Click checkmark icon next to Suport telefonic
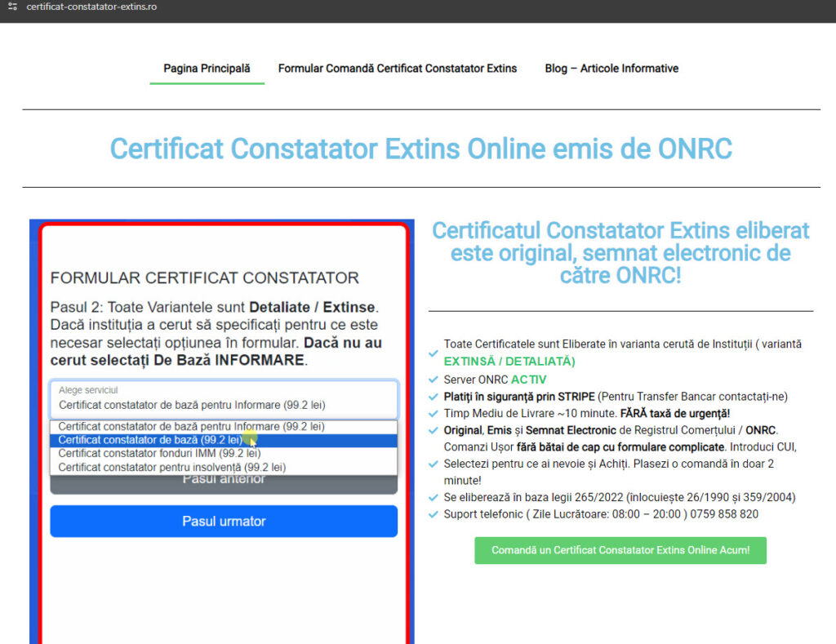 tap(434, 514)
